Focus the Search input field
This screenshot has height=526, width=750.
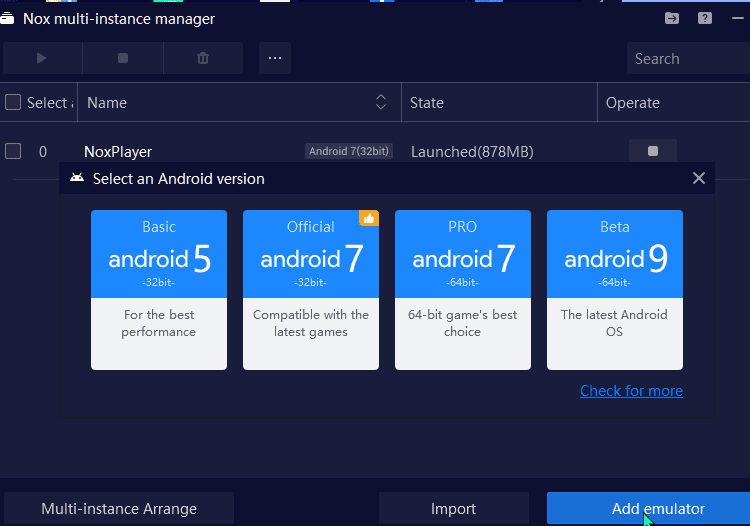tap(689, 58)
